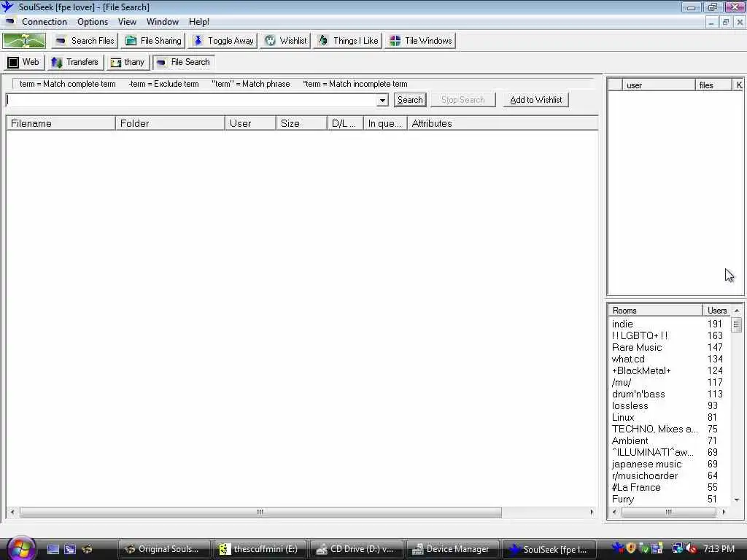
Task: Click the search term input field
Action: point(192,100)
